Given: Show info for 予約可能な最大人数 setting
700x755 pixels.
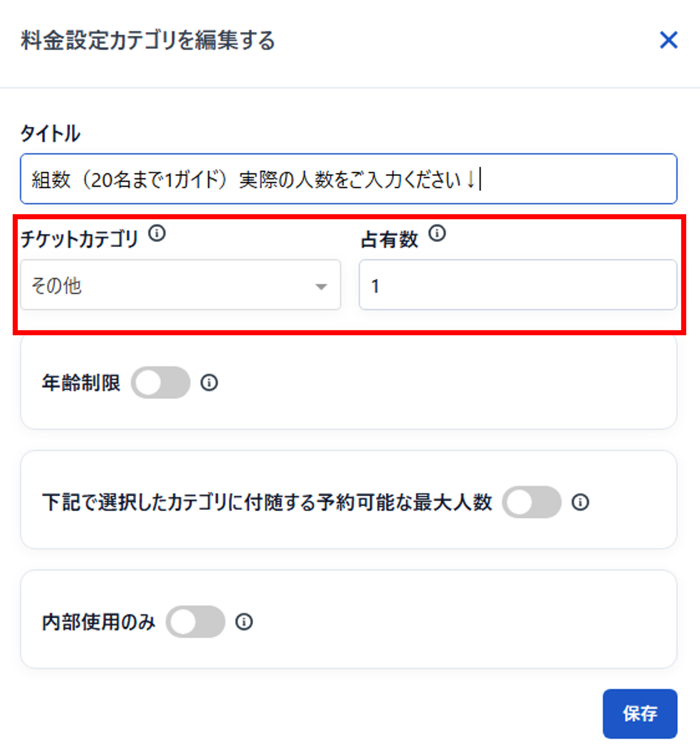Looking at the screenshot, I should (x=580, y=502).
